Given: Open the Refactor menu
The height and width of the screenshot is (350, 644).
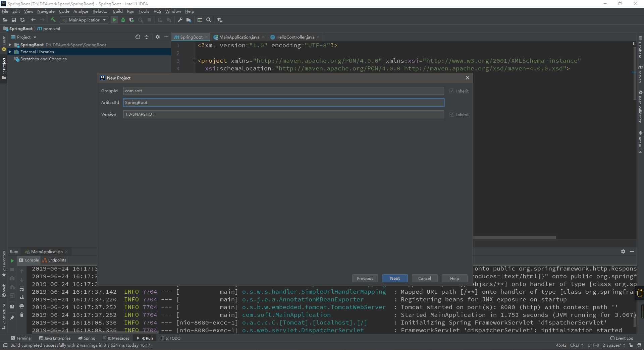Looking at the screenshot, I should [101, 11].
